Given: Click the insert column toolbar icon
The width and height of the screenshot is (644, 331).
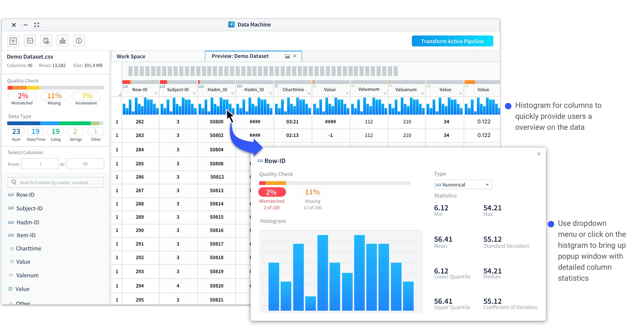Looking at the screenshot, I should (30, 41).
